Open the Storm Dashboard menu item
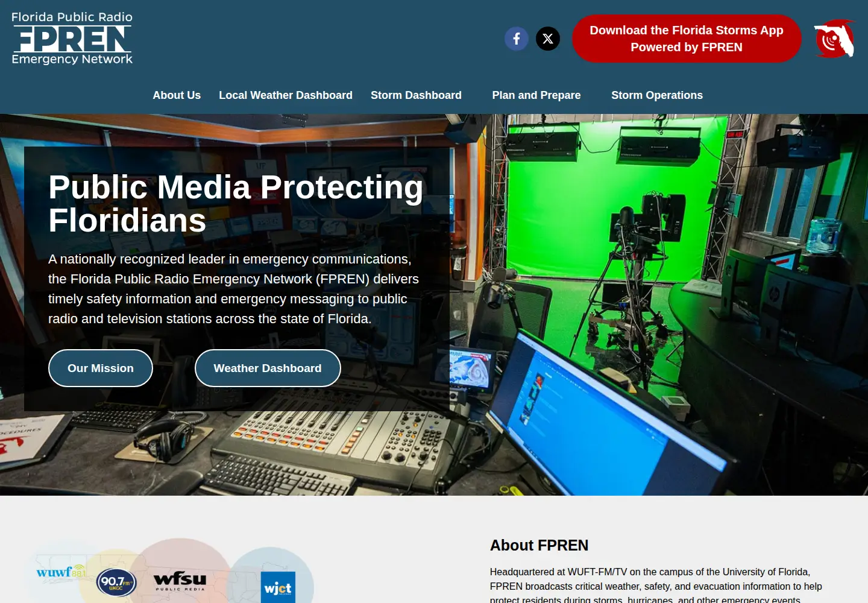The image size is (868, 603). click(416, 95)
